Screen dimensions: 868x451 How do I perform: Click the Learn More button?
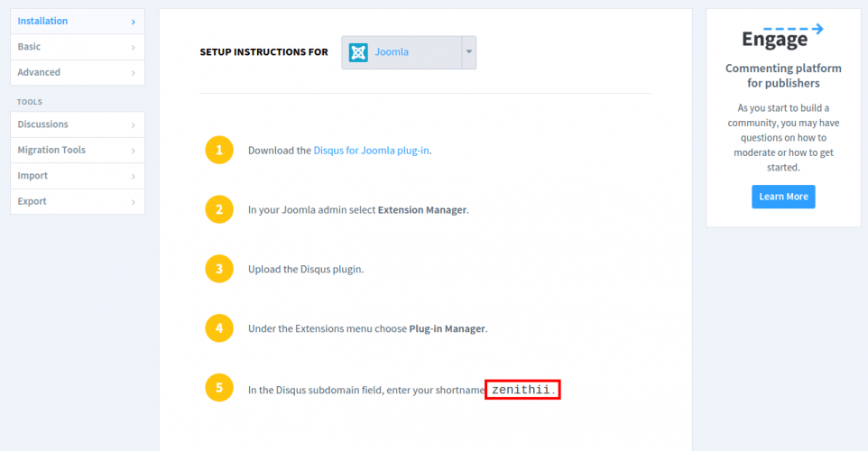[x=783, y=197]
